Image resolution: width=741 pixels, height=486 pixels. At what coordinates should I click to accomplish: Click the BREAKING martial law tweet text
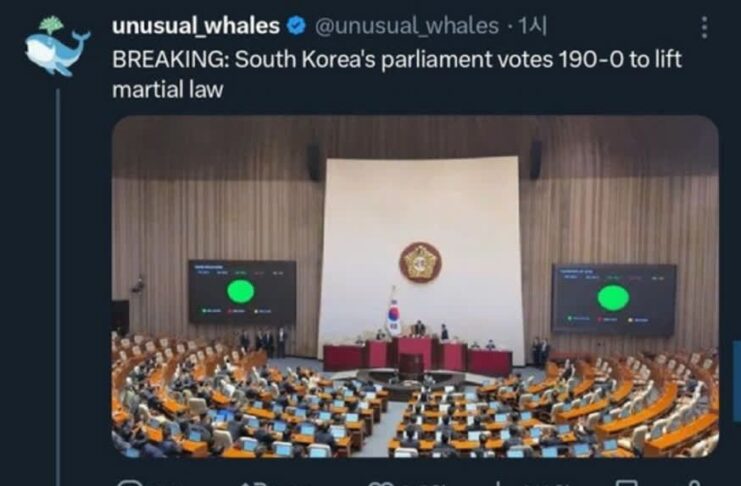coord(396,74)
